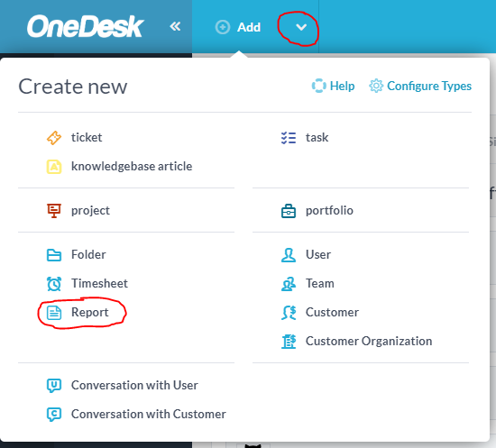Click the Add plus circle icon
Screen dimensions: 496x448
tap(223, 27)
